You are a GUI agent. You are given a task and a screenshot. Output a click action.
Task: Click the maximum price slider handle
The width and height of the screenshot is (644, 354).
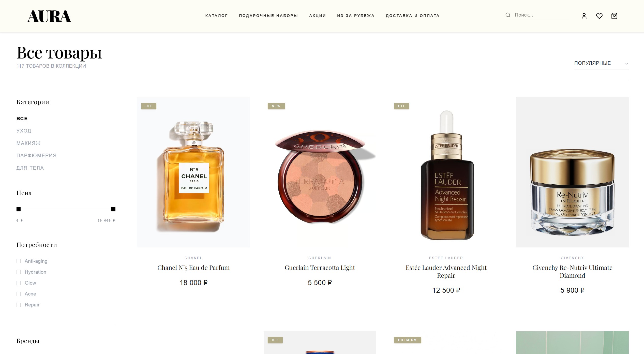(x=113, y=209)
